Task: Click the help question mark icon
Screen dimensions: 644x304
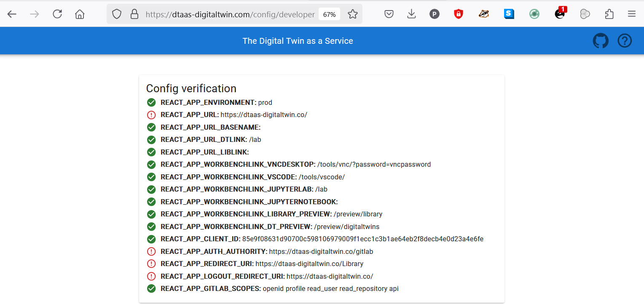Action: [x=625, y=40]
